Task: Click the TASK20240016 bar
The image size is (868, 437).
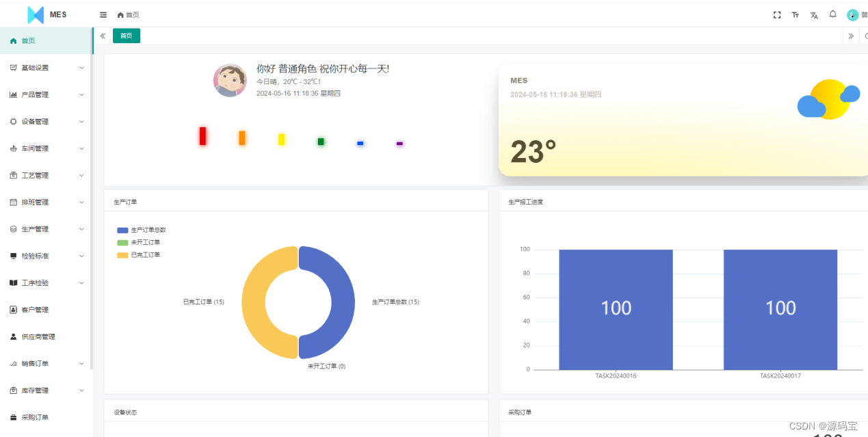Action: [616, 310]
